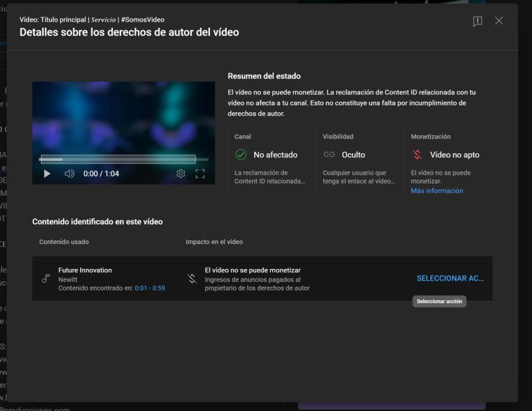
Task: Click the music note icon for Future Innovation
Action: (46, 279)
